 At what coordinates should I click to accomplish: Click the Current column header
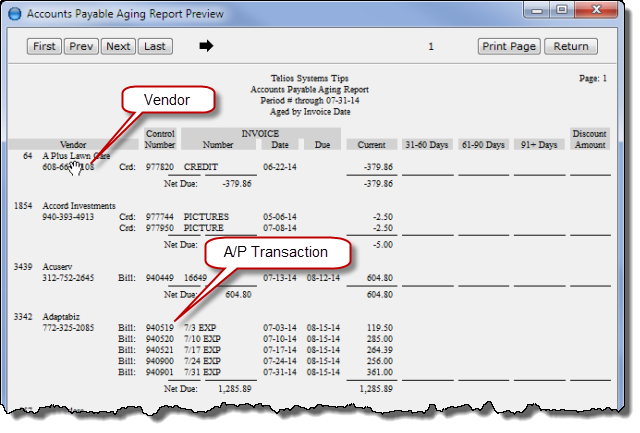[371, 145]
